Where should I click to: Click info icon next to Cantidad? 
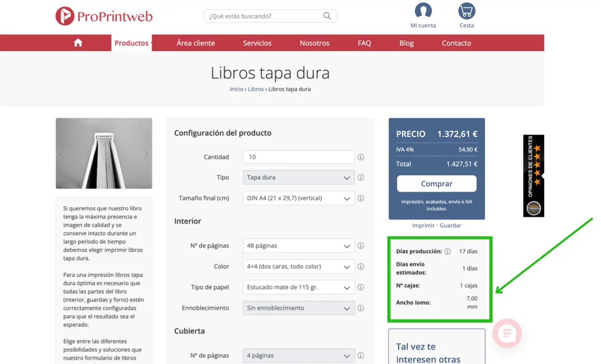361,157
